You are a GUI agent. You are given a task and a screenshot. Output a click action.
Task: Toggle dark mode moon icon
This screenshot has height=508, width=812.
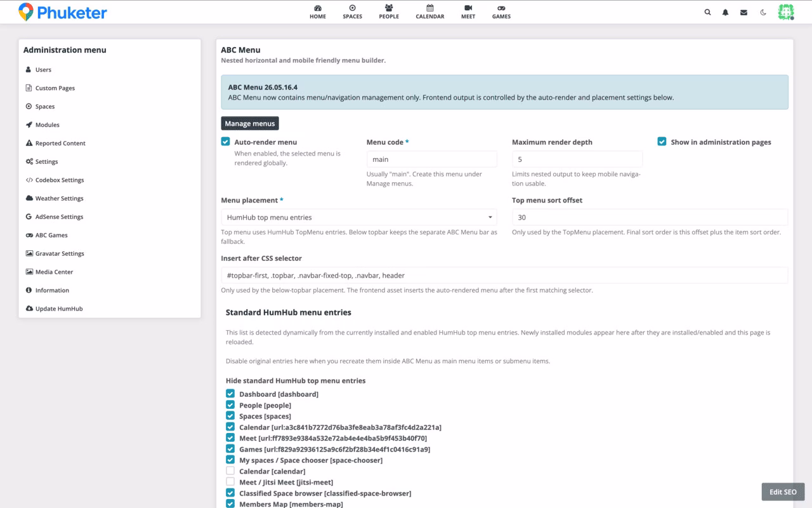[x=763, y=12]
